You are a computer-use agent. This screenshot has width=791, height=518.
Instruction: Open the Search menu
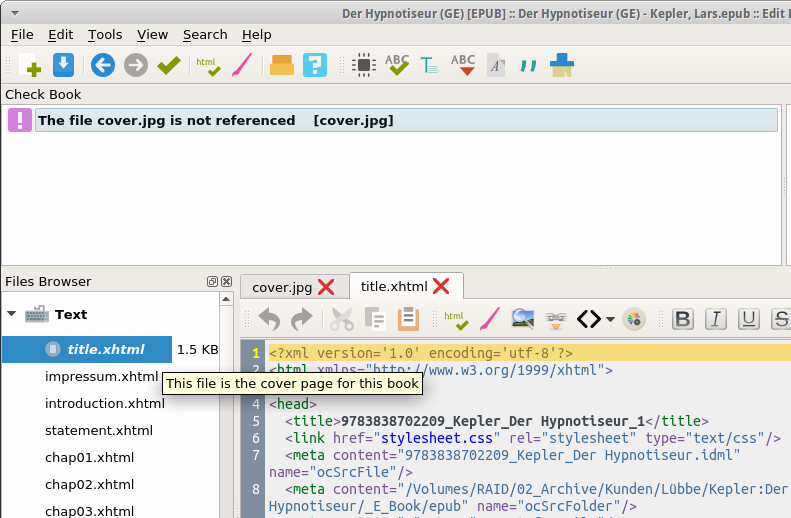coord(205,35)
